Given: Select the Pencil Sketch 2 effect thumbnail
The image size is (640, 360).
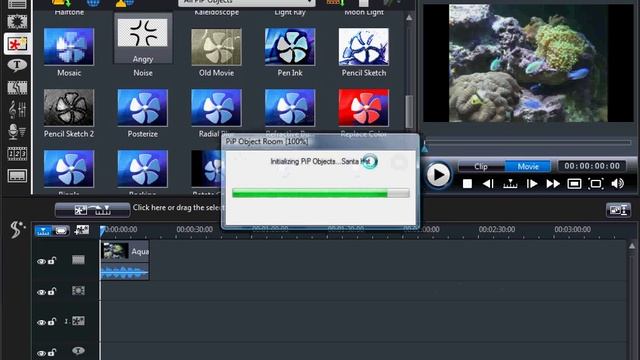Looking at the screenshot, I should [x=69, y=108].
